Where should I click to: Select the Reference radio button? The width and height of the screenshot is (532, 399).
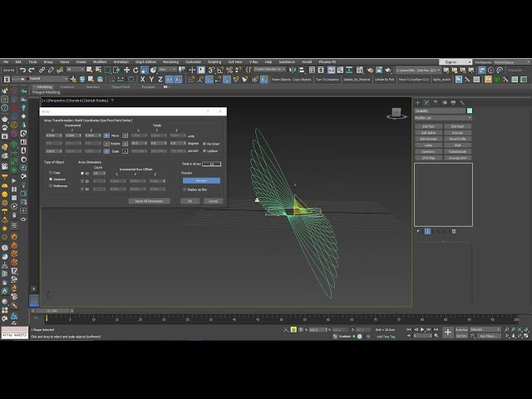(51, 186)
